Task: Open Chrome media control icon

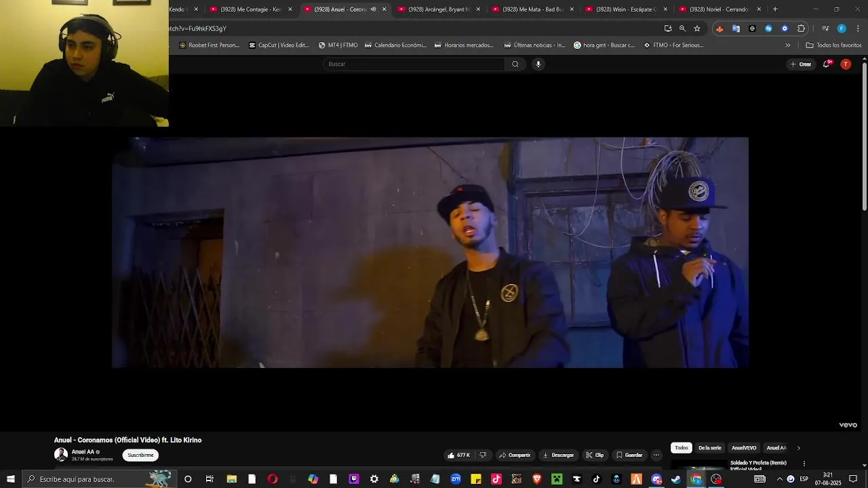Action: pos(825,28)
